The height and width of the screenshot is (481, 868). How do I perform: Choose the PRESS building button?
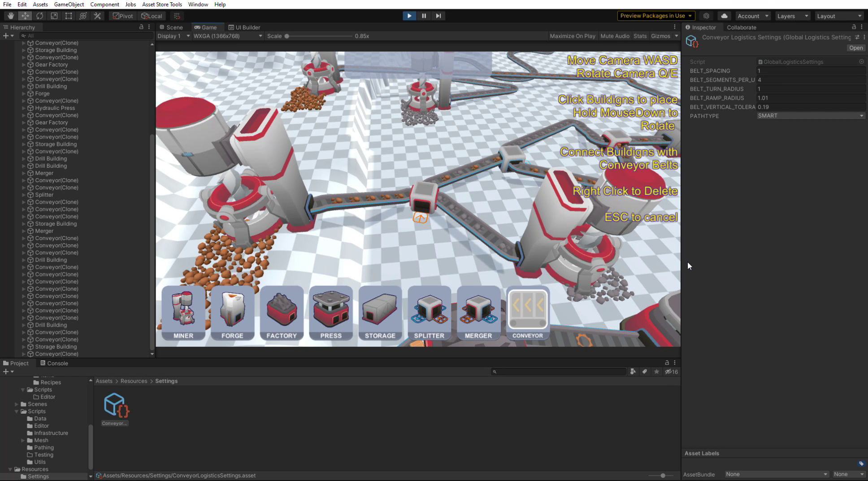[x=331, y=313]
